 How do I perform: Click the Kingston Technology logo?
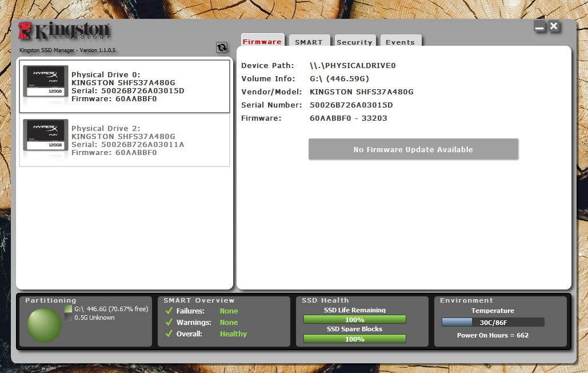pyautogui.click(x=64, y=31)
